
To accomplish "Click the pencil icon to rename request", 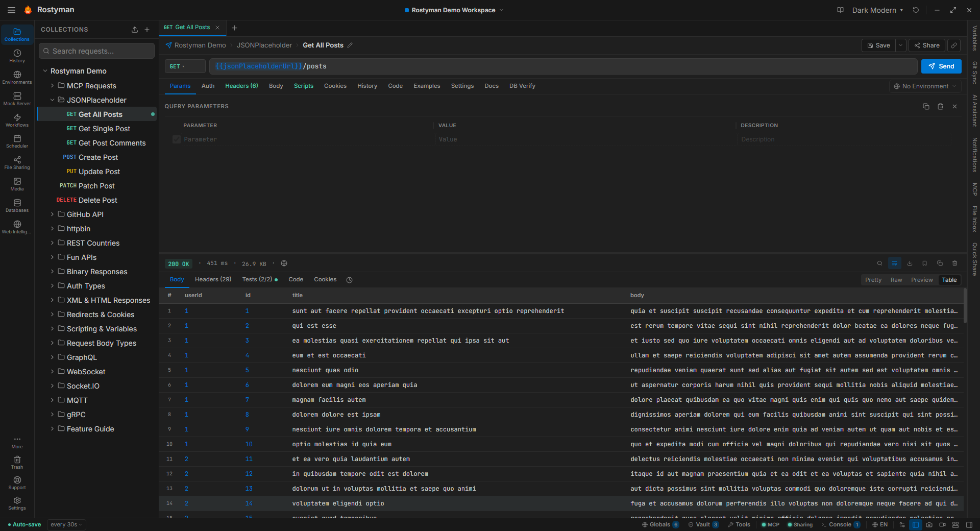I will point(350,45).
